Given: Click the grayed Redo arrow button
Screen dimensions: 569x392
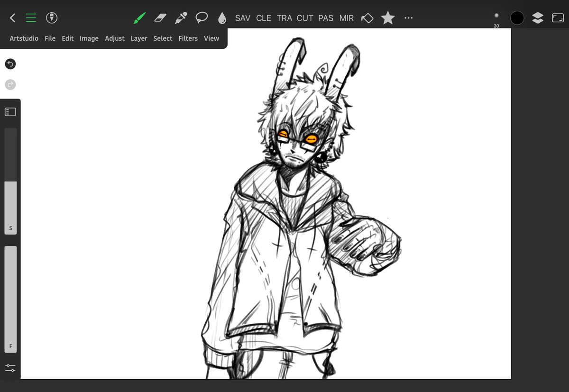Looking at the screenshot, I should pyautogui.click(x=10, y=85).
